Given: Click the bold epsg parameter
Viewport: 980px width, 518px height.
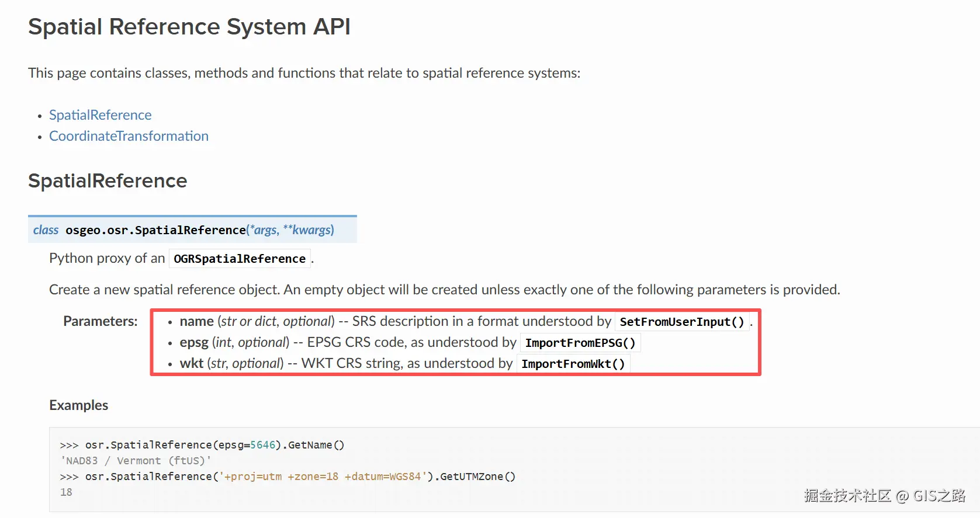Looking at the screenshot, I should [194, 342].
